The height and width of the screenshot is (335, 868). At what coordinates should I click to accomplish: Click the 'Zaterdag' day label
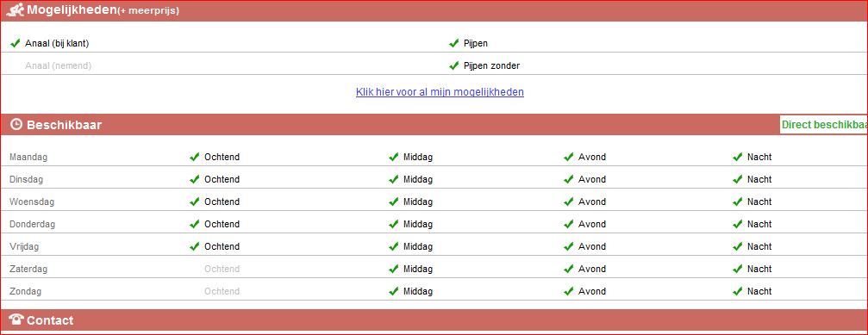pos(28,269)
